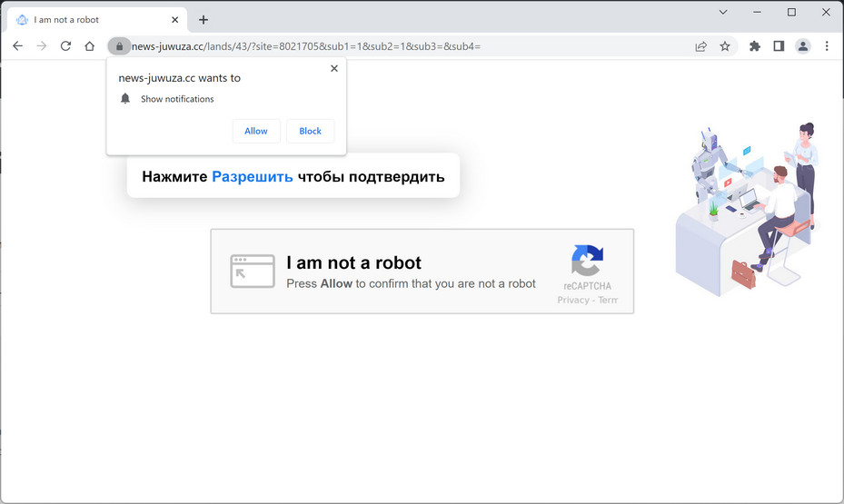The width and height of the screenshot is (844, 504).
Task: Click the reCAPTCHA Privacy link
Action: click(x=573, y=300)
